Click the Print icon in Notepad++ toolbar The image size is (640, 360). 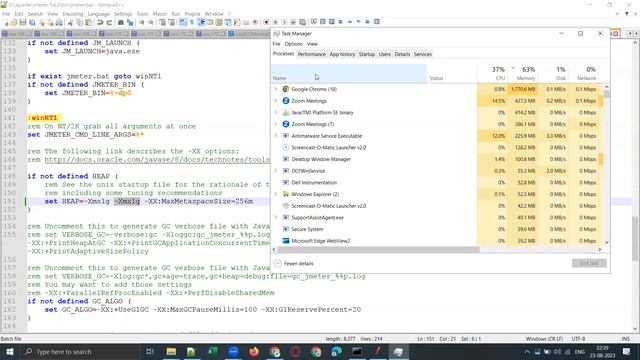coord(59,22)
